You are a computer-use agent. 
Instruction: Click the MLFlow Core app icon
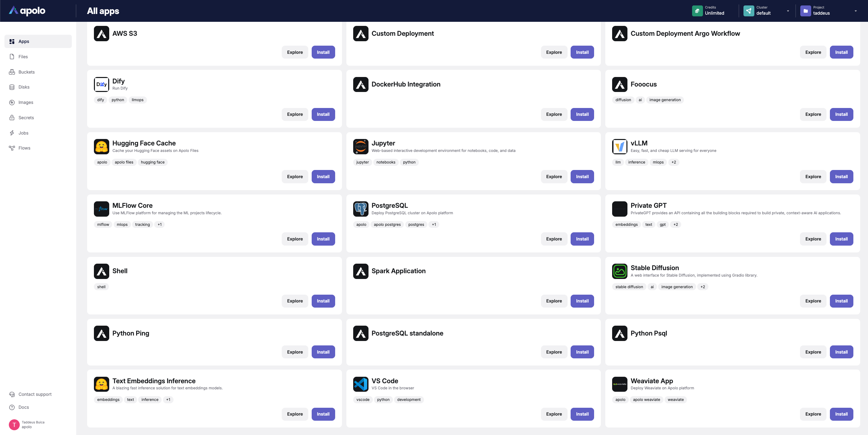coord(101,209)
